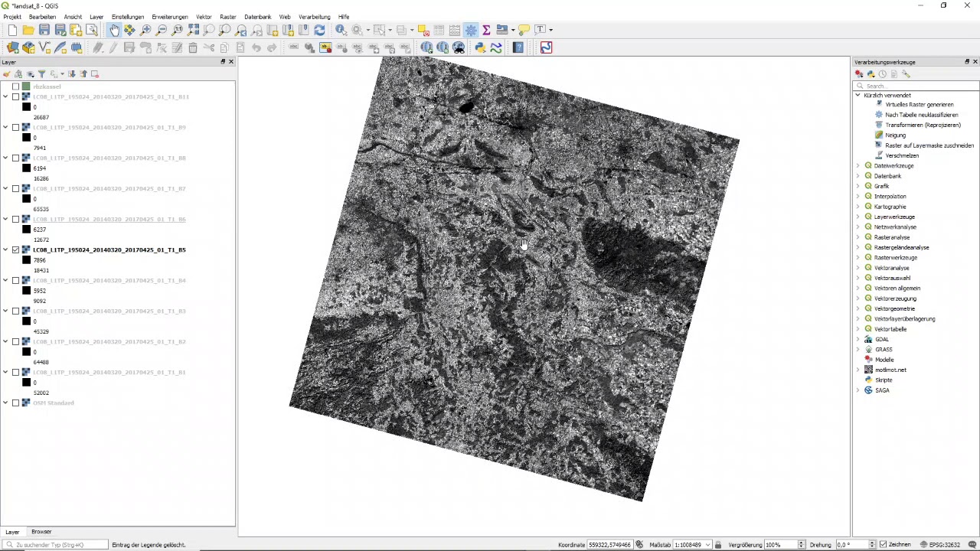
Task: Open the Erweiterungen menu
Action: (x=169, y=17)
